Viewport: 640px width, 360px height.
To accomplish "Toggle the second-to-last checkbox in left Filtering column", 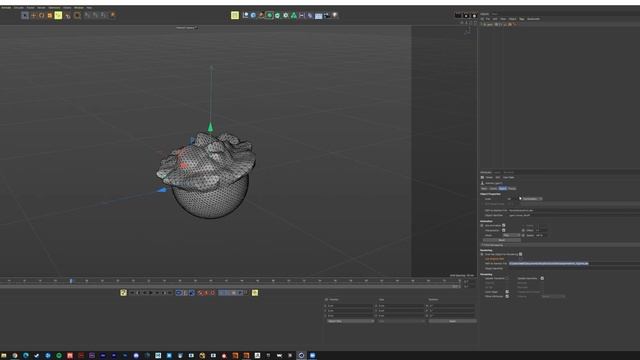I will click(x=507, y=292).
